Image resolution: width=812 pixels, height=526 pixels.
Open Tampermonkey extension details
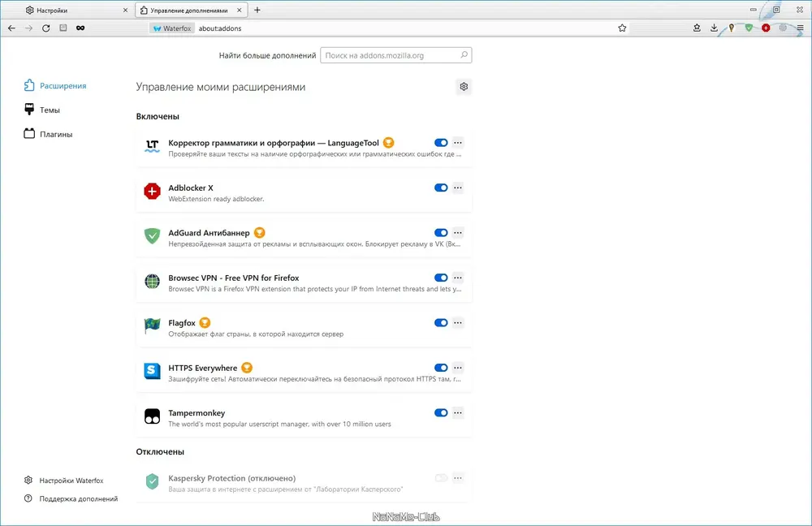[197, 413]
